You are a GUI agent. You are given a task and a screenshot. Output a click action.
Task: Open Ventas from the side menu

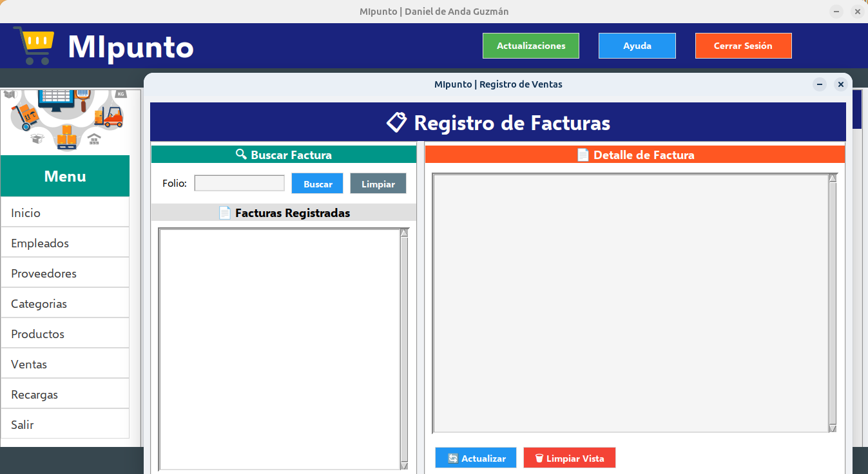[x=65, y=364]
